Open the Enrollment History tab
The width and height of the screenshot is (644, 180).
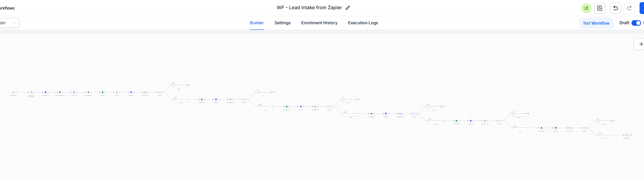point(319,23)
